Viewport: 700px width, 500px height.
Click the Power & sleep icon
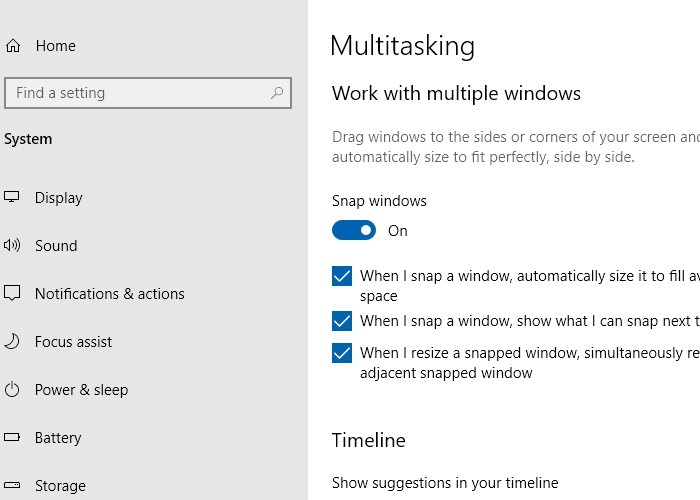(12, 389)
